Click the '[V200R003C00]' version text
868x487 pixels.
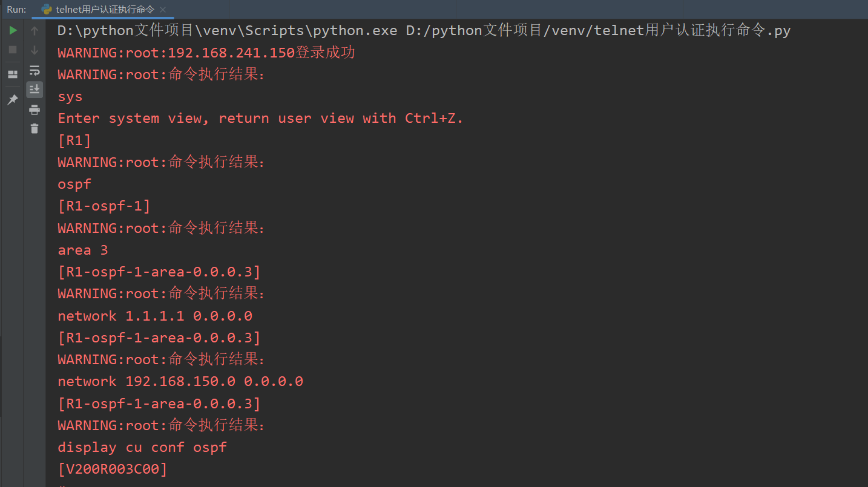(112, 469)
